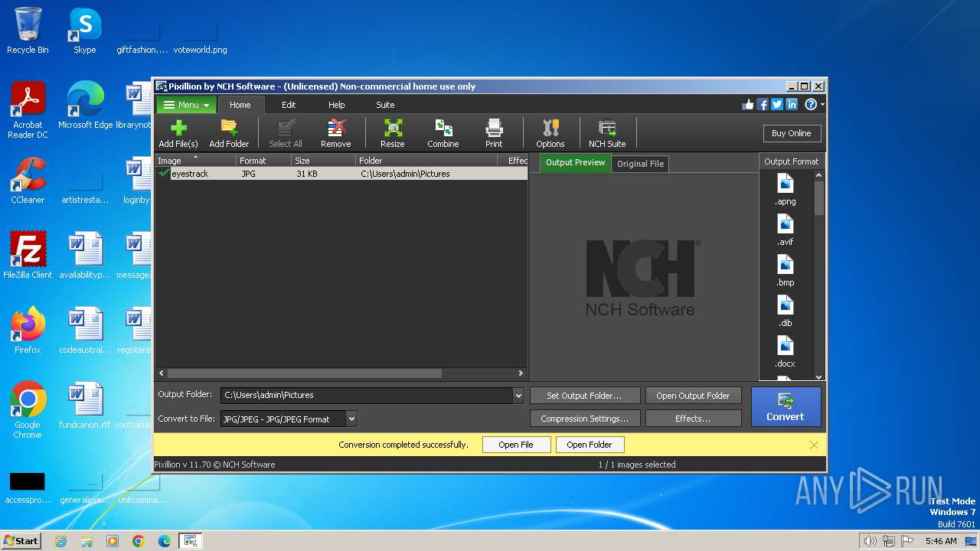Click the Effects button
This screenshot has height=551, width=980.
pos(693,419)
